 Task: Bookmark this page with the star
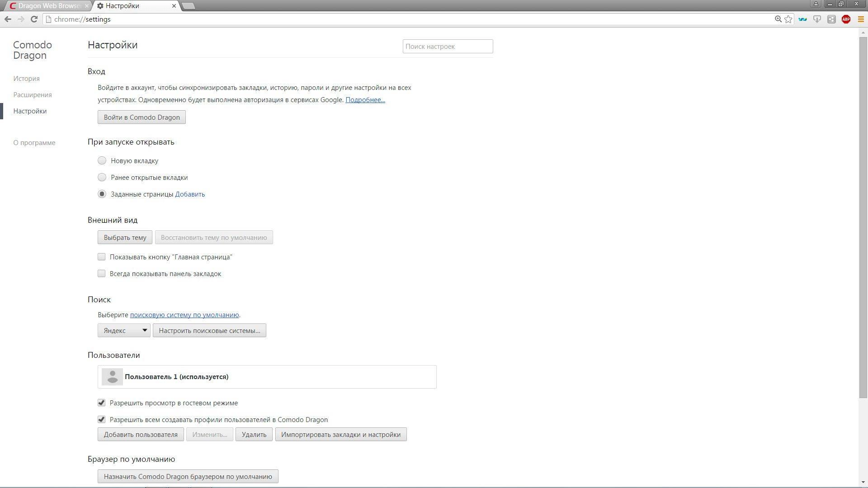788,19
